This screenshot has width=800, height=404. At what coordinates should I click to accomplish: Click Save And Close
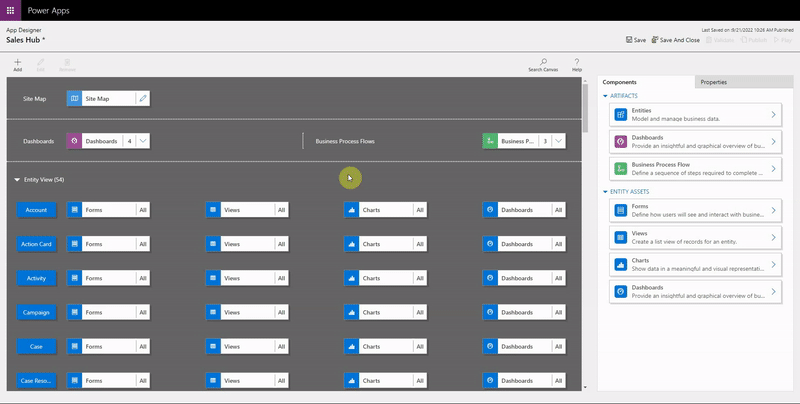(675, 40)
